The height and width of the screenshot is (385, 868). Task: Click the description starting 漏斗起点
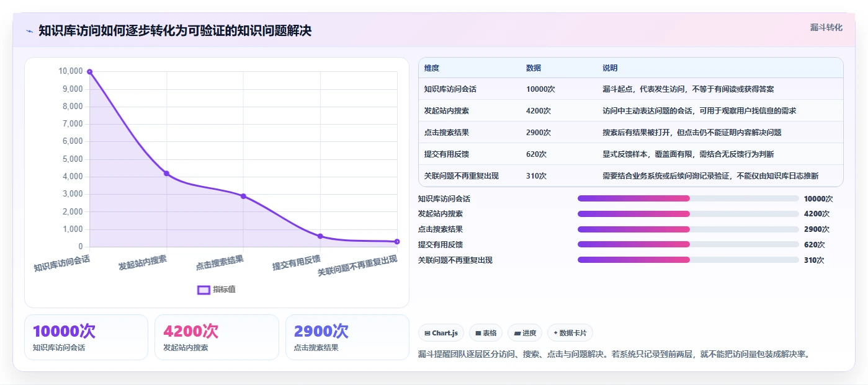(688, 89)
